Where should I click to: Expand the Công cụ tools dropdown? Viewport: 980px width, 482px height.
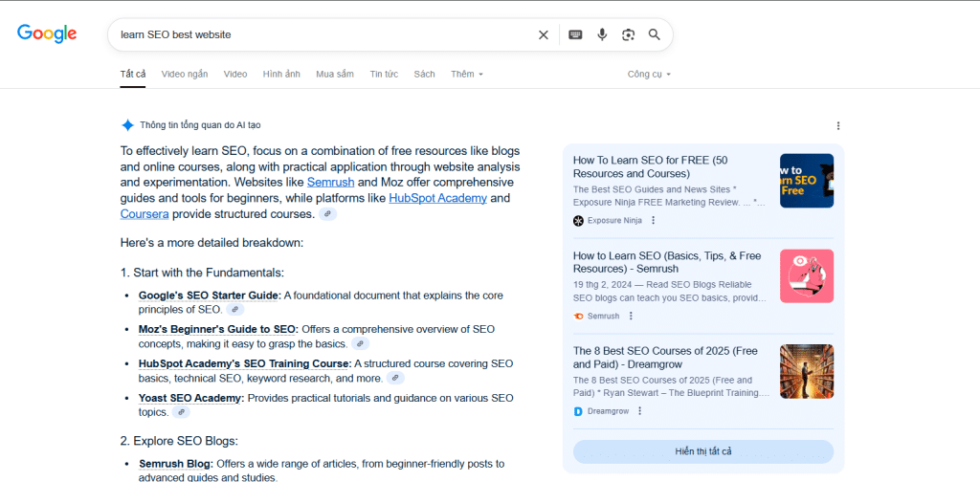pos(649,74)
